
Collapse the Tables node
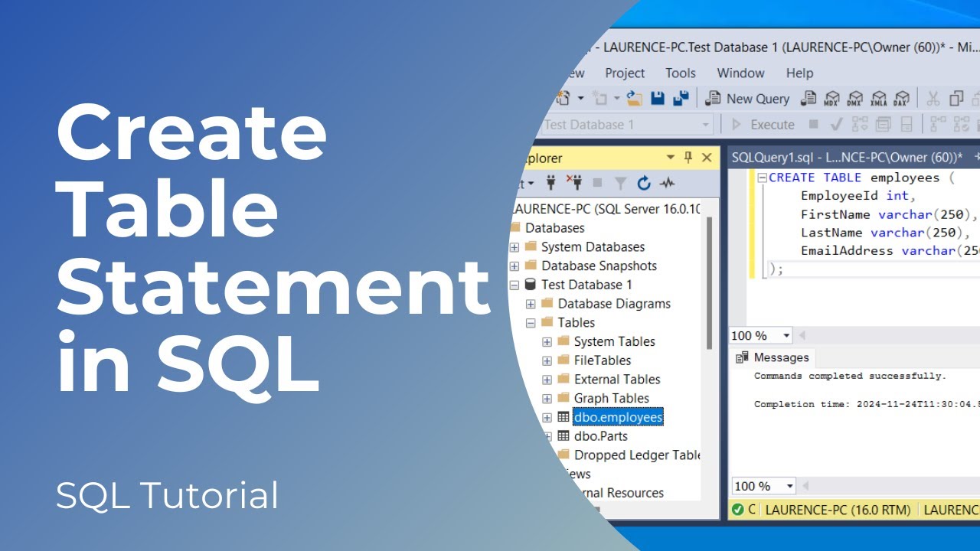[x=531, y=323]
